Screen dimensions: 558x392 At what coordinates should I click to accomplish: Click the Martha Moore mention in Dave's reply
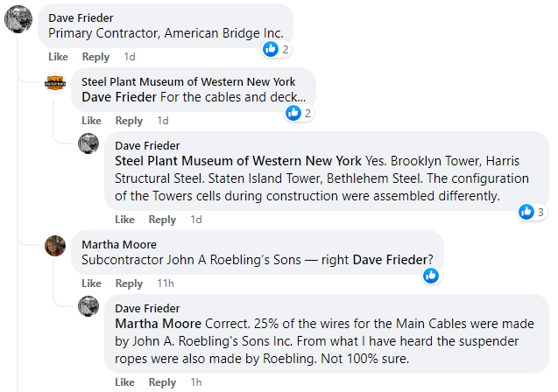point(159,324)
